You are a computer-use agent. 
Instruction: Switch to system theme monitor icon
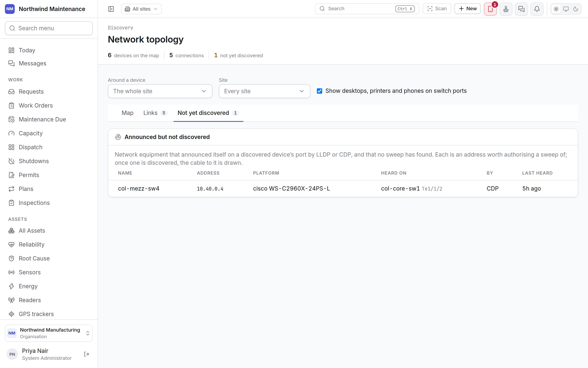[x=566, y=9]
